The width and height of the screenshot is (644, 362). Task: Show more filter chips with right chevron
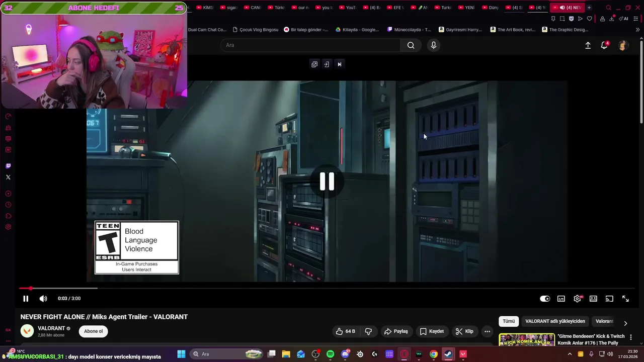point(625,323)
